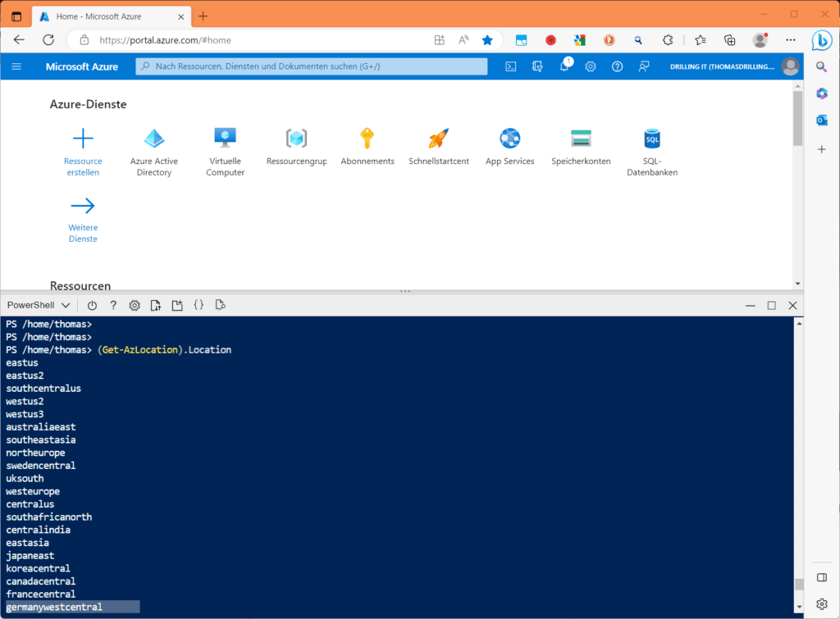Open Azure help question mark
The image size is (840, 619).
617,66
